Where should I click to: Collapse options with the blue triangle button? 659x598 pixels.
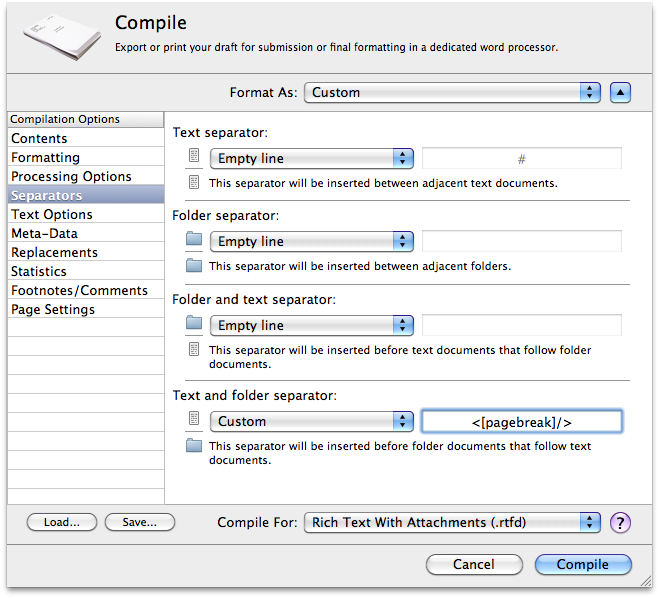[x=620, y=92]
